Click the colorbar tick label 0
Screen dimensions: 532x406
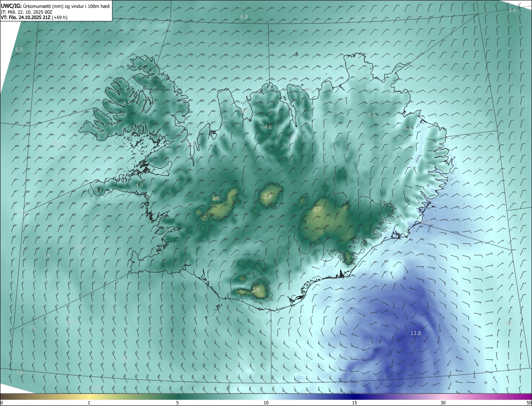[2, 403]
